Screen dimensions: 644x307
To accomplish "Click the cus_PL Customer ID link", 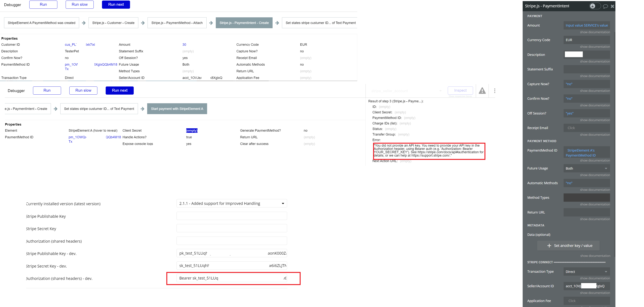I will click(71, 44).
